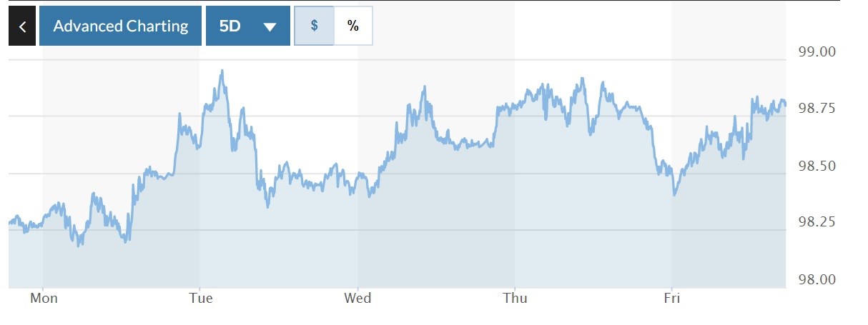Click Monday's lowest point on the line

pos(78,246)
